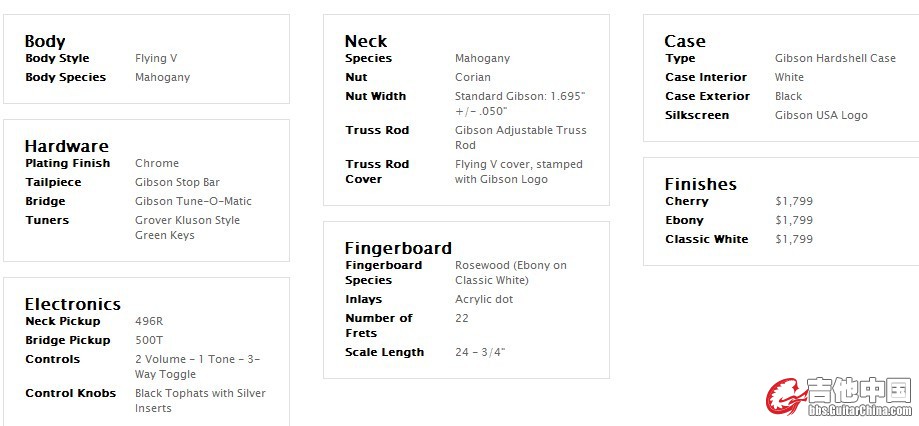Click the Truss Rod Cover label
Image resolution: width=919 pixels, height=426 pixels.
tap(377, 172)
